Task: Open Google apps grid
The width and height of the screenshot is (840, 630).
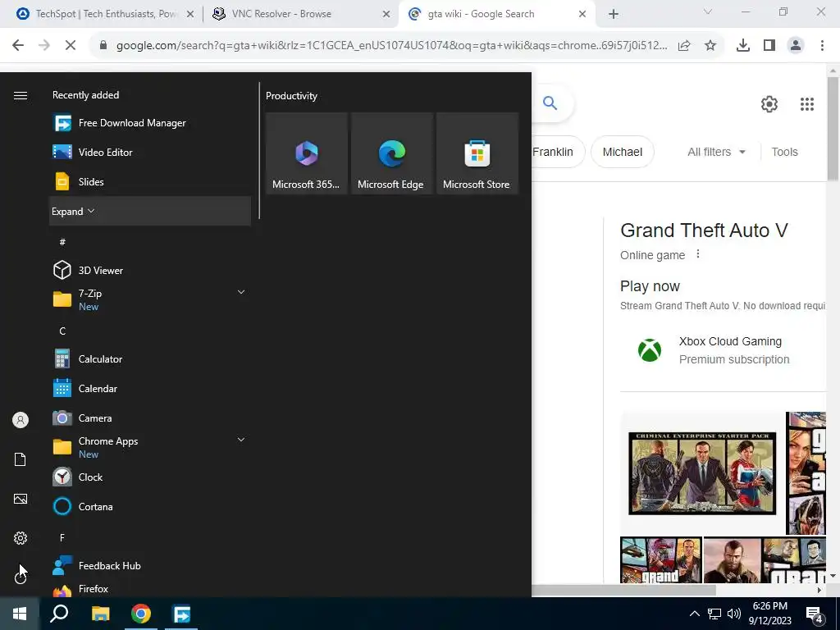Action: pos(807,104)
